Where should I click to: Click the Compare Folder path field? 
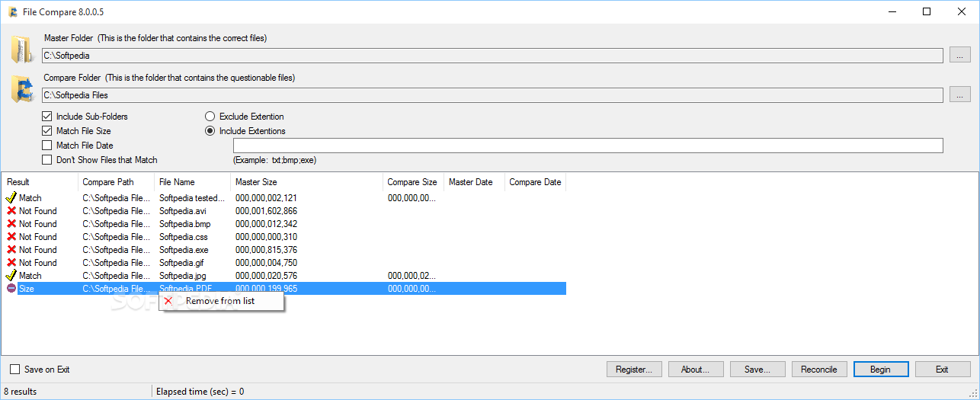(x=492, y=95)
